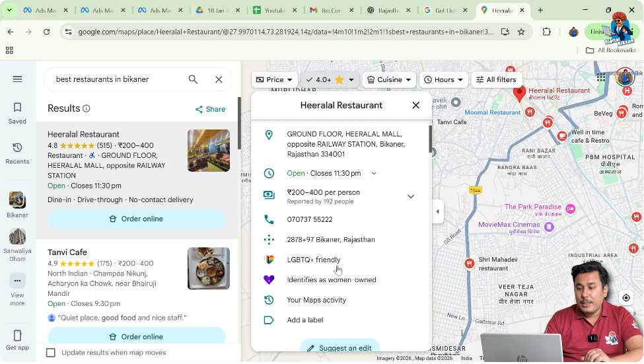Go back with the browser back arrow
The height and width of the screenshot is (364, 644).
[x=11, y=32]
